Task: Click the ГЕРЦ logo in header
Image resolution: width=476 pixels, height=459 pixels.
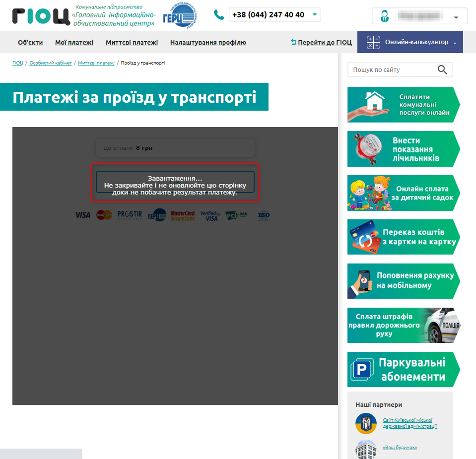Action: [x=180, y=17]
